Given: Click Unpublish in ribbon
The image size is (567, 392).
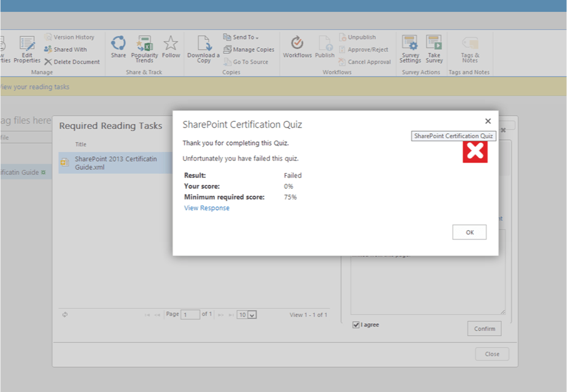Looking at the screenshot, I should coord(358,38).
